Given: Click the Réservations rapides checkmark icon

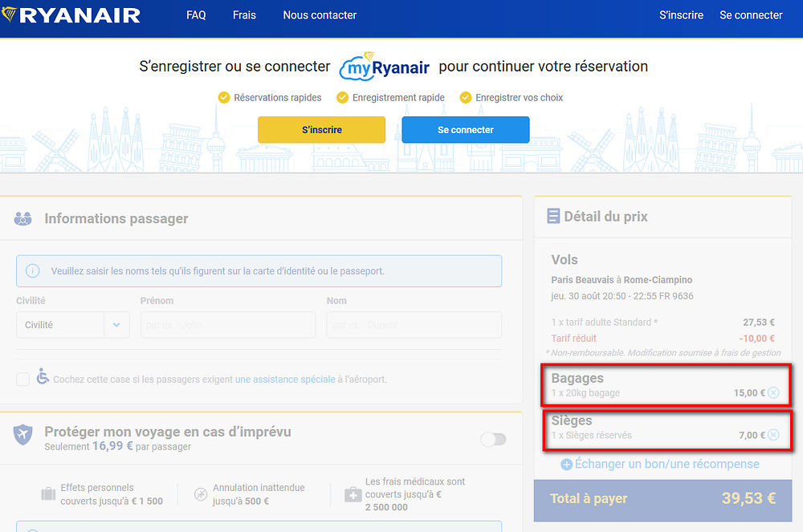Looking at the screenshot, I should pyautogui.click(x=224, y=97).
